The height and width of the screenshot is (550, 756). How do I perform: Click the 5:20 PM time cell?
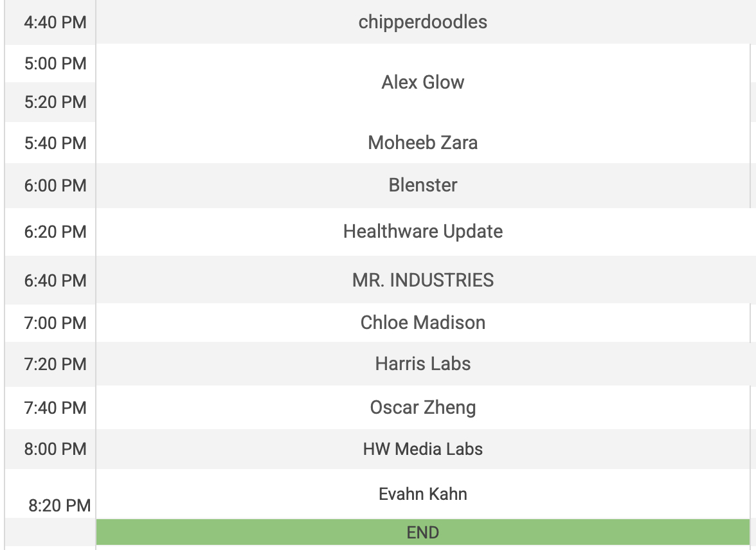pyautogui.click(x=55, y=102)
